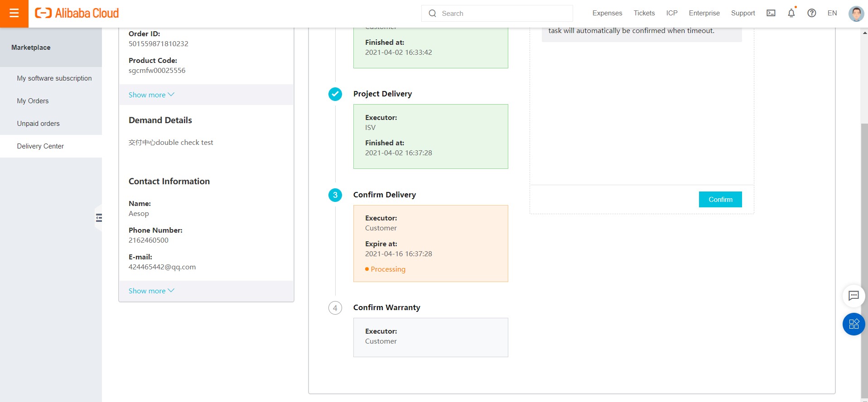Click the Confirm Delivery step 3 marker
The width and height of the screenshot is (868, 402).
335,195
